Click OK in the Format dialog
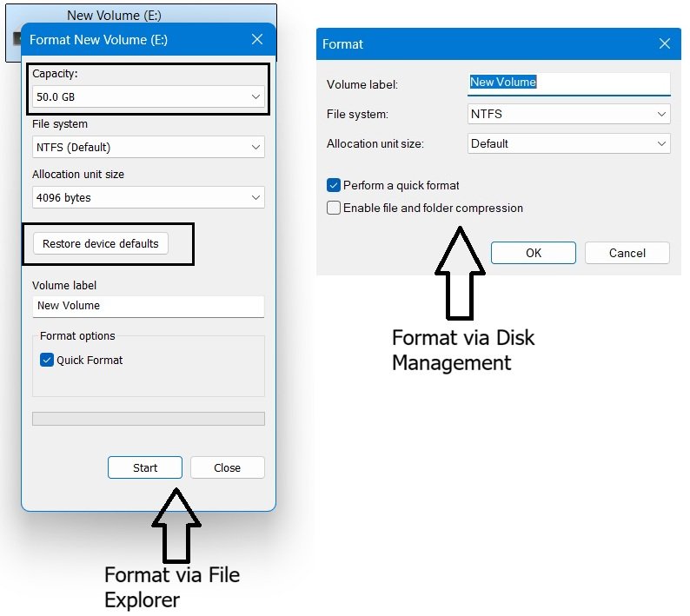 pos(534,253)
